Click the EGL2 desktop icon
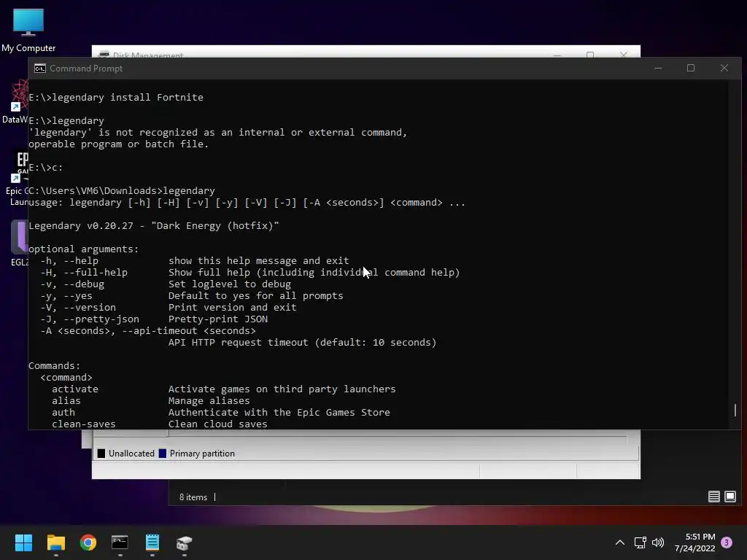747x560 pixels. 19,243
